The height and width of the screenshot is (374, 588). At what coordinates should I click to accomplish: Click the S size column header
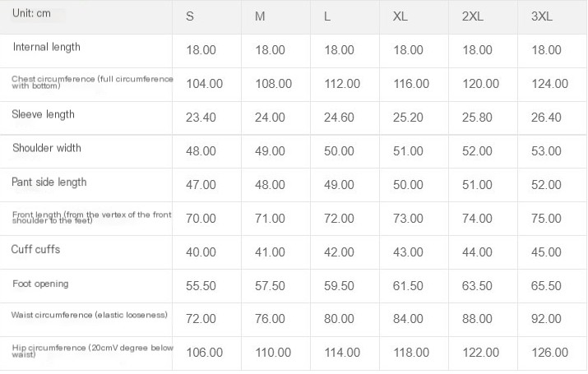click(x=190, y=16)
